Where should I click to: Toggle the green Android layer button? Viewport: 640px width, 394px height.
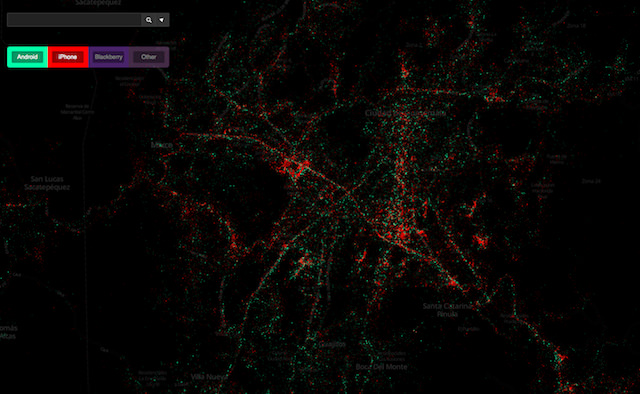coord(27,57)
